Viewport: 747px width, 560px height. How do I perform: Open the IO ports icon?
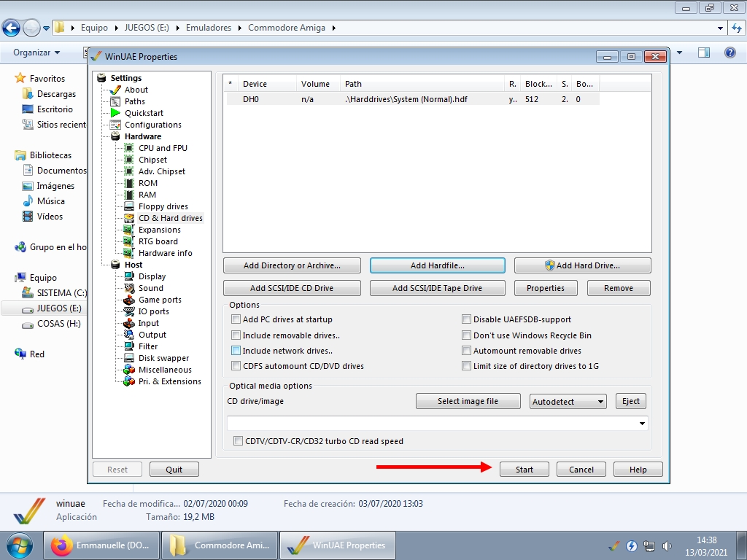(129, 311)
